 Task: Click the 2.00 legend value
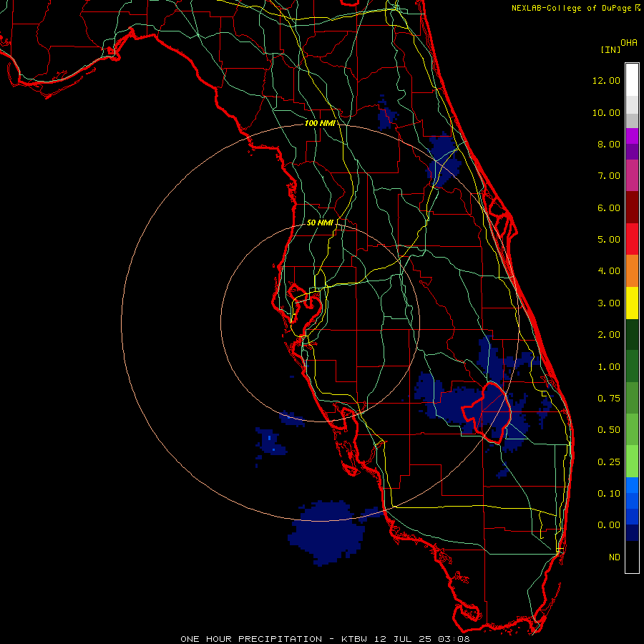coord(609,335)
